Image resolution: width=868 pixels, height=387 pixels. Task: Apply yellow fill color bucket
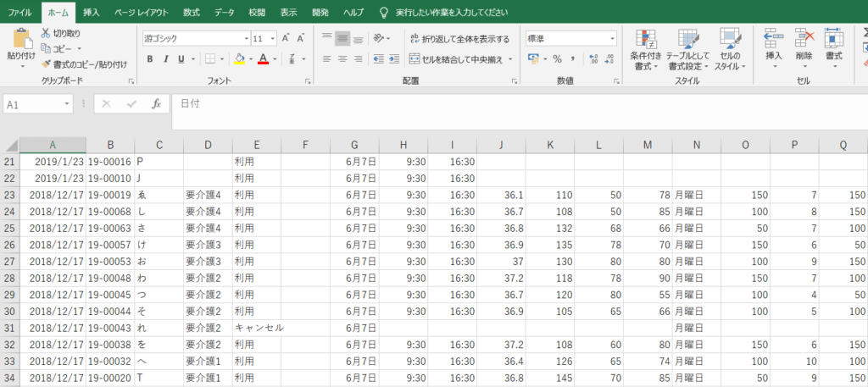[x=239, y=58]
